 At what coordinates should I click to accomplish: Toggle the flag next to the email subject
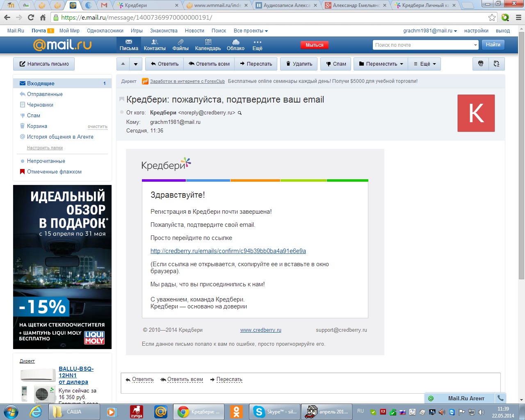coord(121,99)
